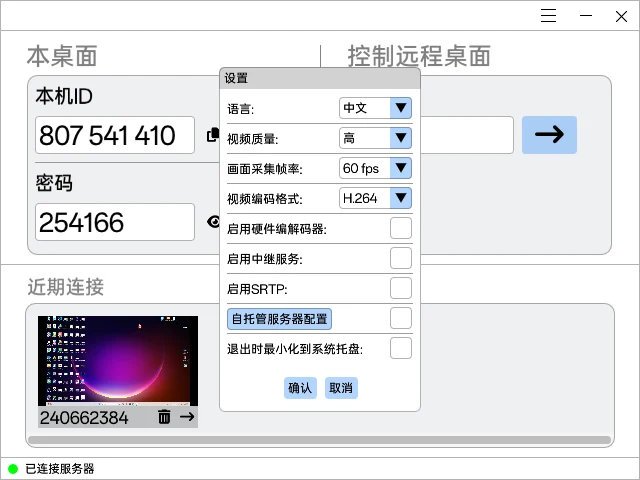The height and width of the screenshot is (480, 640).
Task: Expand the 视频编码格式 dropdown showing H.264
Action: (375, 198)
